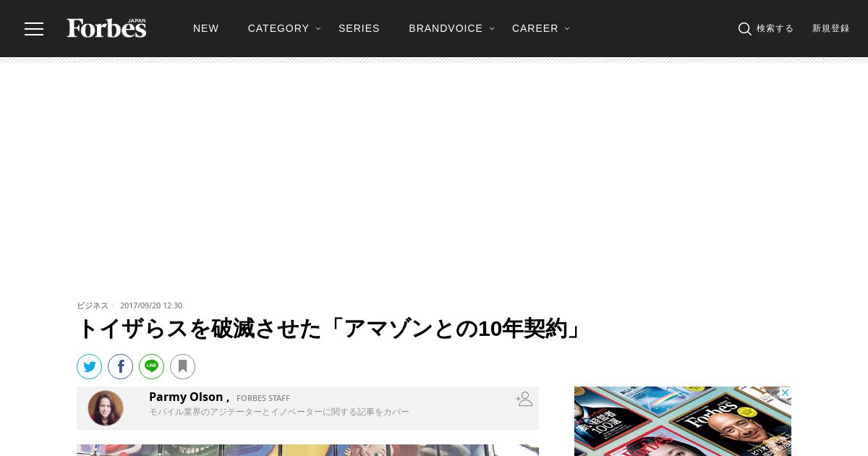The image size is (868, 456).
Task: Expand the CAREER dropdown chevron
Action: pyautogui.click(x=567, y=29)
